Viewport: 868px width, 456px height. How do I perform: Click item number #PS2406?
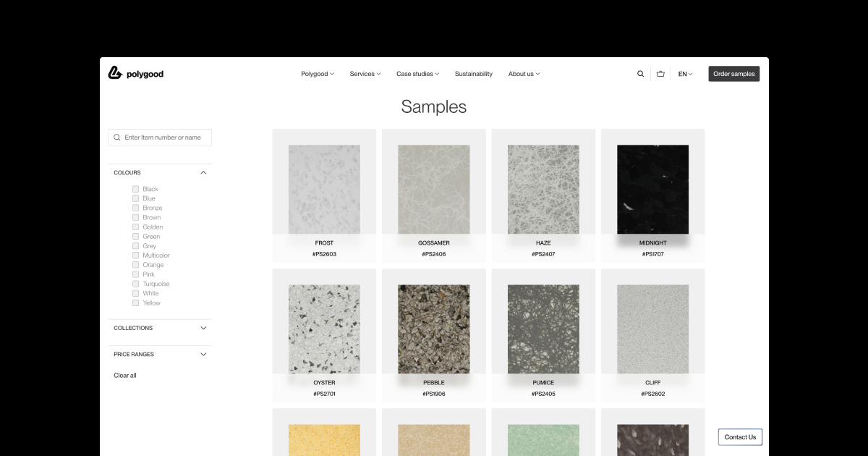[x=434, y=255]
